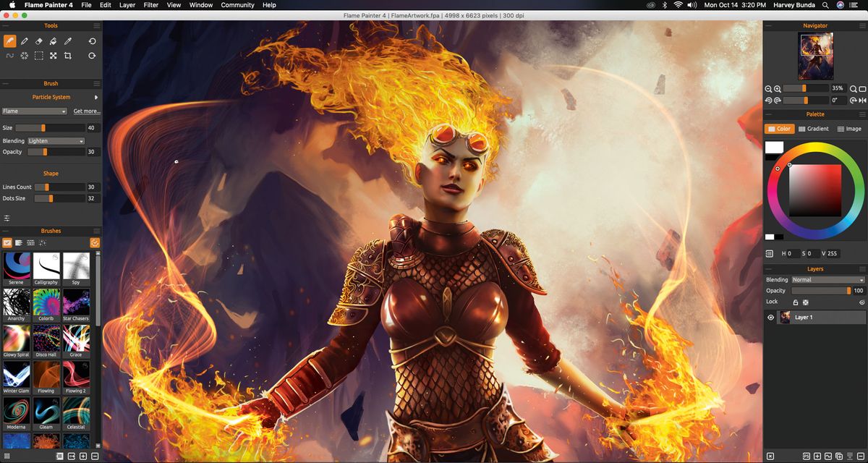Select the Eraser tool
The width and height of the screenshot is (868, 463).
click(x=38, y=41)
